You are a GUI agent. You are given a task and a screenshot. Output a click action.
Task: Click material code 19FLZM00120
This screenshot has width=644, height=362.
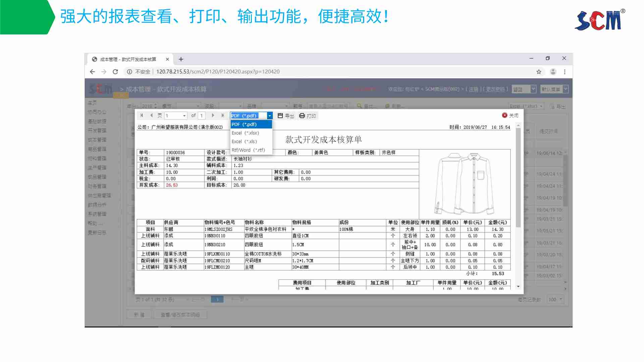click(217, 267)
